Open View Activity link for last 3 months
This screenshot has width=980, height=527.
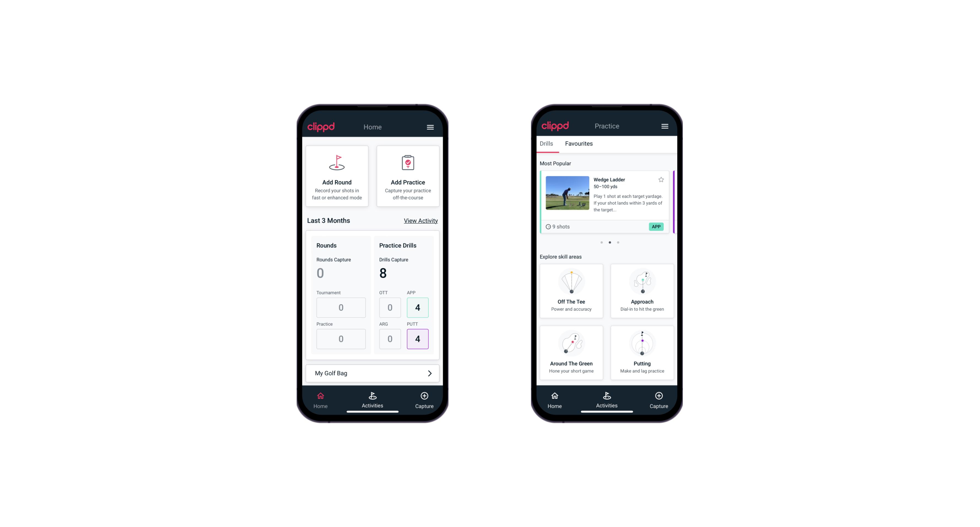click(x=420, y=220)
